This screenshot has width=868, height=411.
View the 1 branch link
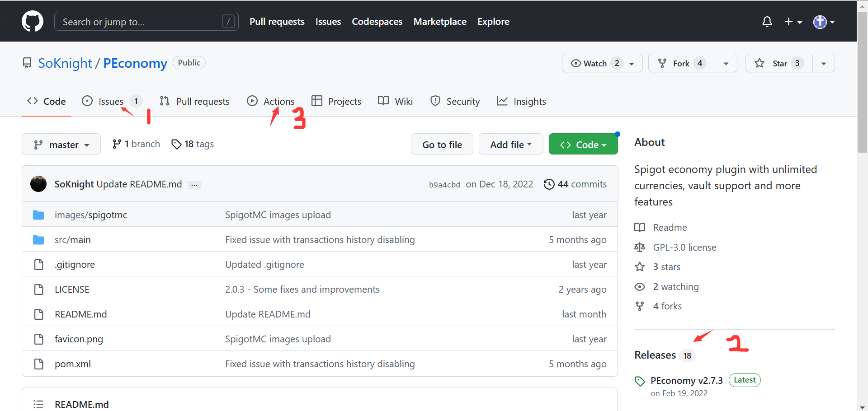coord(136,144)
